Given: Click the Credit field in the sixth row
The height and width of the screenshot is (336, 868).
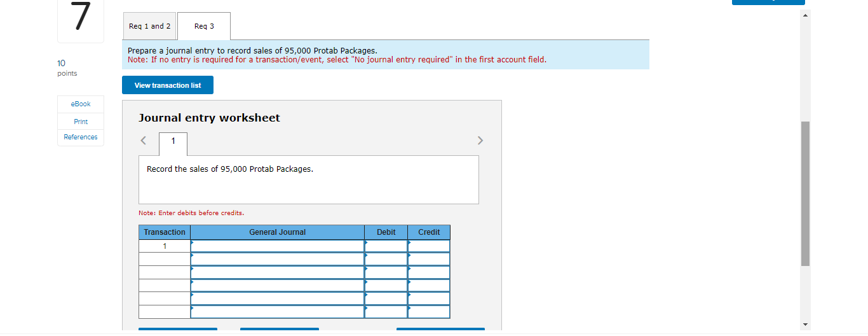Looking at the screenshot, I should 429,312.
